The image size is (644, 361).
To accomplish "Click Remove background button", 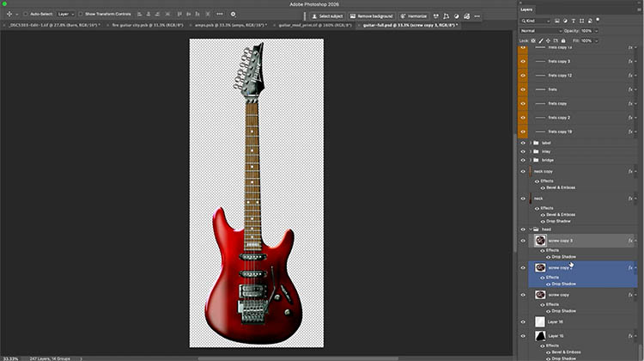I will tap(372, 16).
